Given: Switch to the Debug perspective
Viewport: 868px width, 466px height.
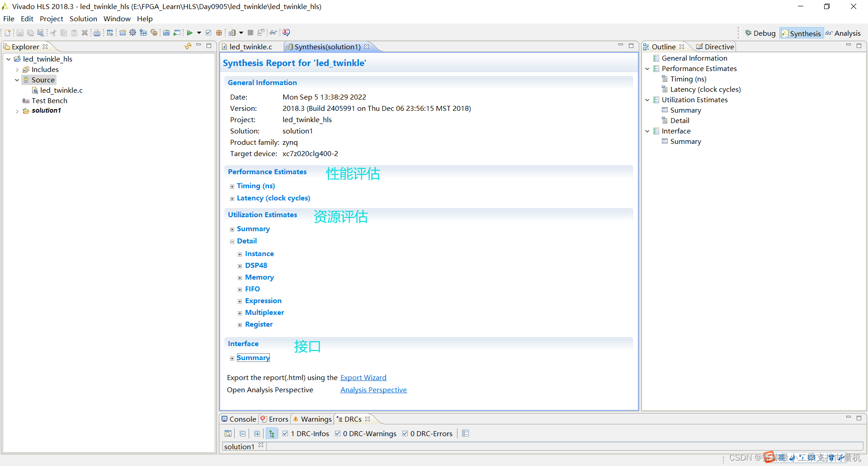Looking at the screenshot, I should tap(760, 33).
